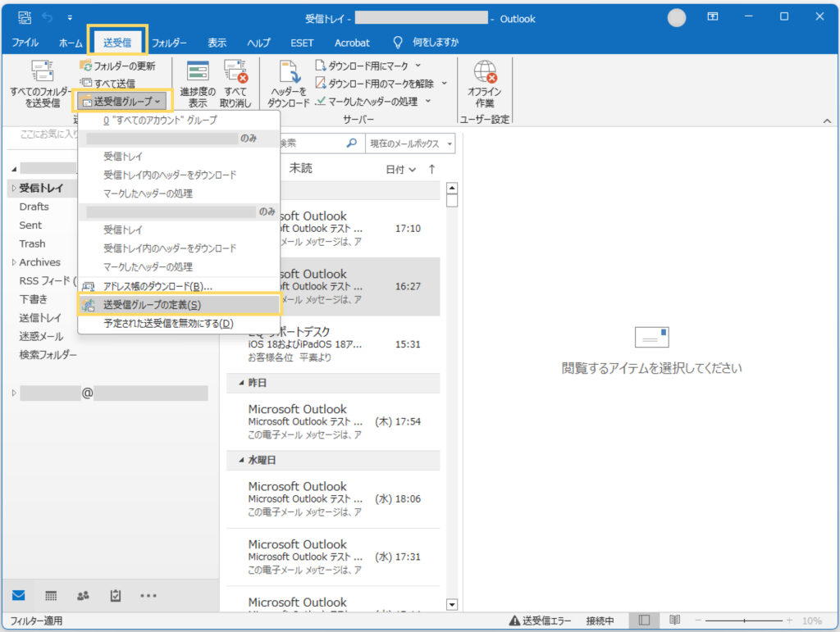This screenshot has height=632, width=840.
Task: Click the mail search input field
Action: [x=312, y=143]
